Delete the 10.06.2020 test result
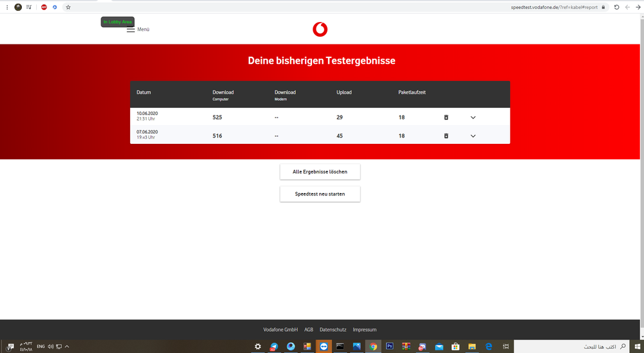 tap(446, 117)
